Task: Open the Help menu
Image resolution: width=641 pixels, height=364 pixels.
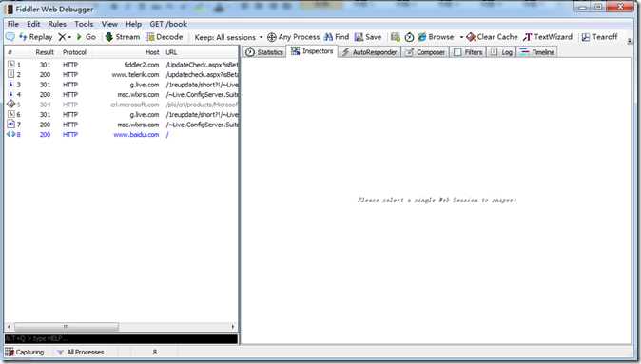Action: (133, 24)
